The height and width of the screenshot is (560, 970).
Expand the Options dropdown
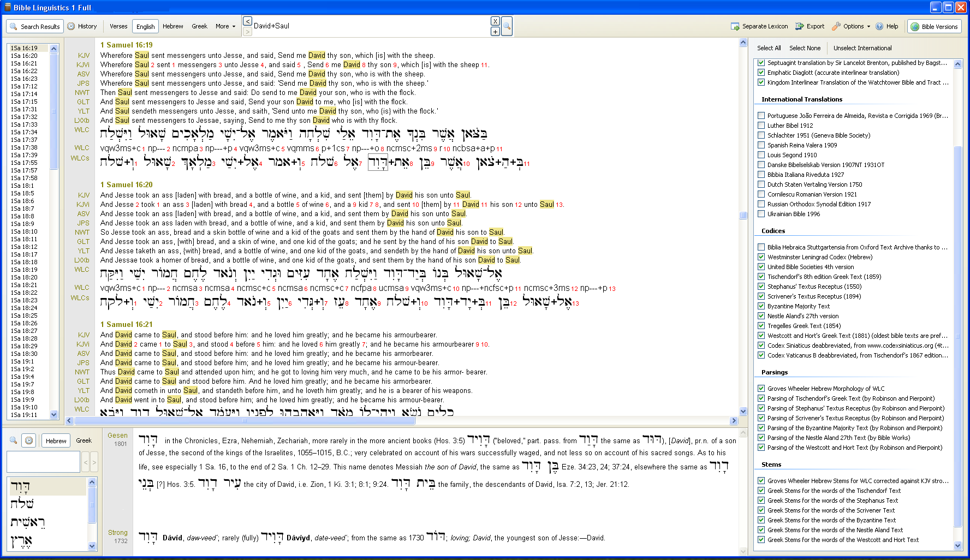[852, 26]
